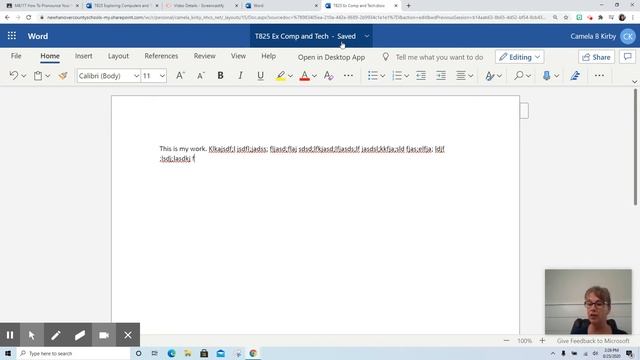Expand numbering styles arrow
The height and width of the screenshot is (360, 640).
click(x=407, y=76)
